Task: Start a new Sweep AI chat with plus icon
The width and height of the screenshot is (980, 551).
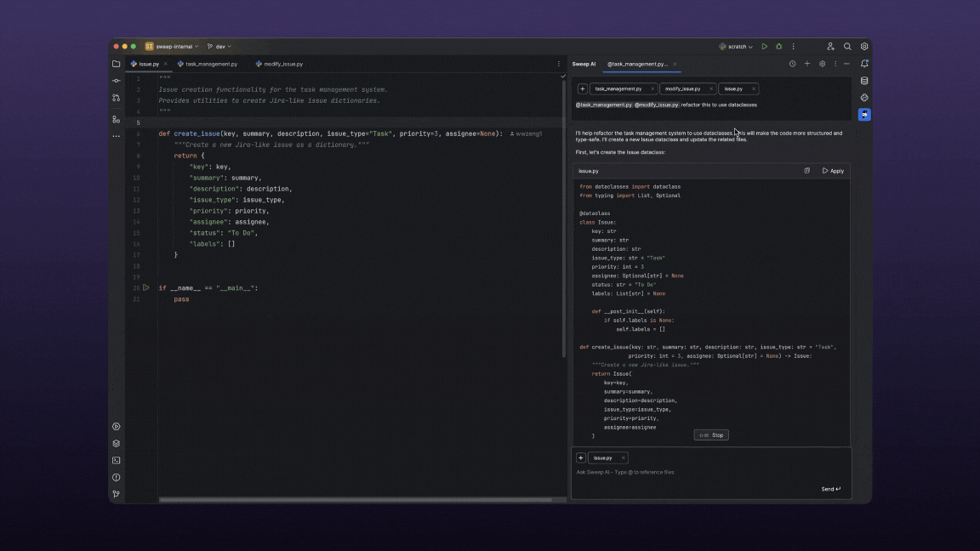Action: (x=806, y=64)
